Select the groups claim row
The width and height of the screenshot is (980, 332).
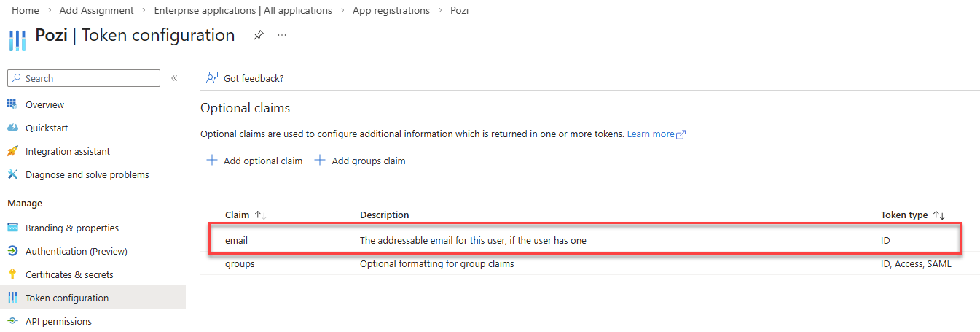point(589,264)
